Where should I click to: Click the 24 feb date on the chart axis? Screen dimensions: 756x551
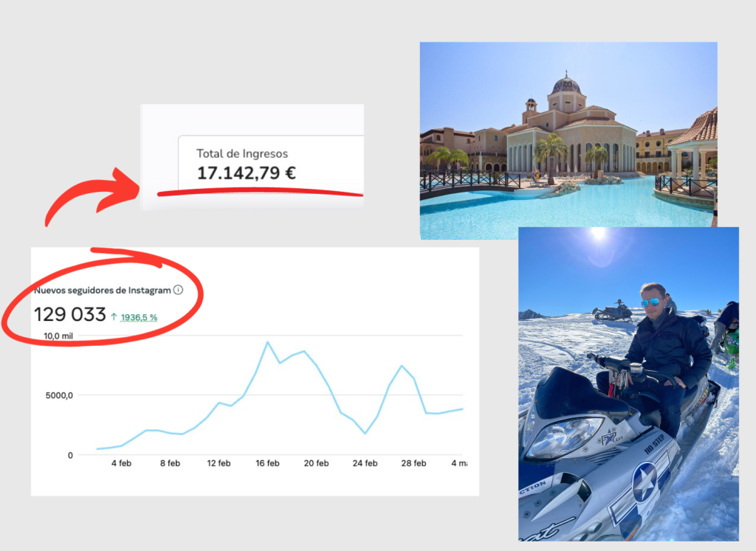(365, 463)
